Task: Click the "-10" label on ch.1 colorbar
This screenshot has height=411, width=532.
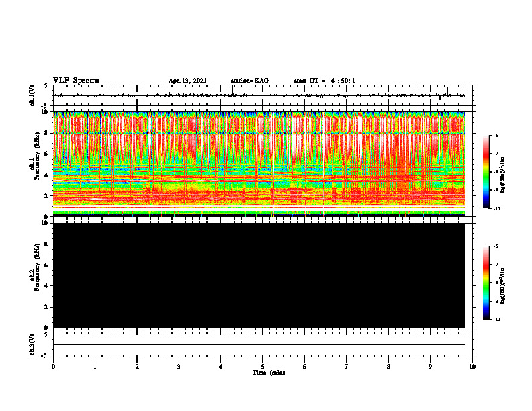Action: coord(496,209)
